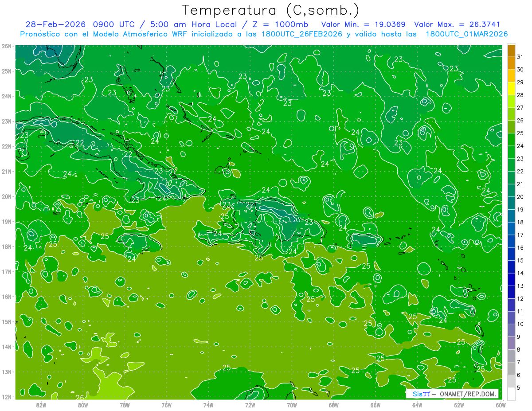Pick the yellow swatch between 28 and 29
This screenshot has height=411, width=532.
click(x=511, y=89)
